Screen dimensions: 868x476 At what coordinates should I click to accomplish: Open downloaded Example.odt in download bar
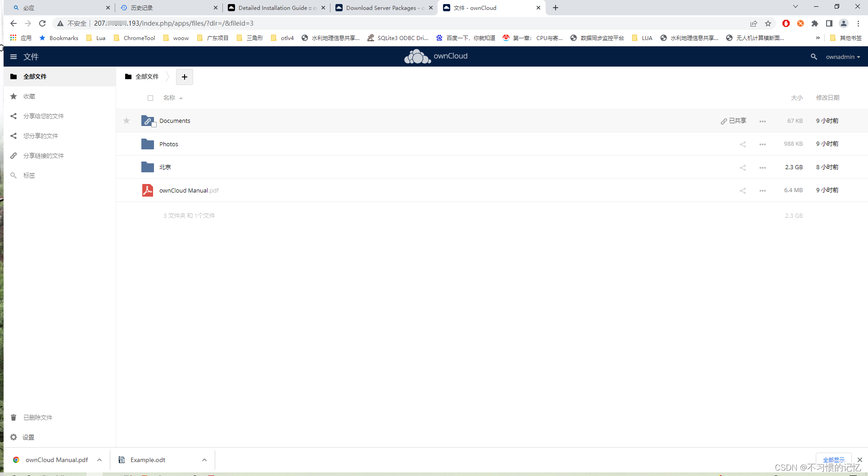pos(148,460)
